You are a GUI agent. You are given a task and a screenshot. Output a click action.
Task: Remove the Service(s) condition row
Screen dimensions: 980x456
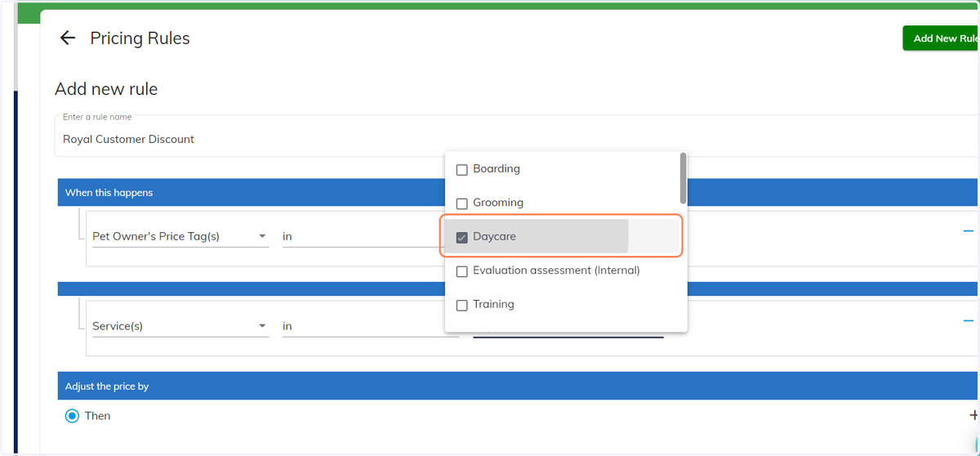(969, 321)
